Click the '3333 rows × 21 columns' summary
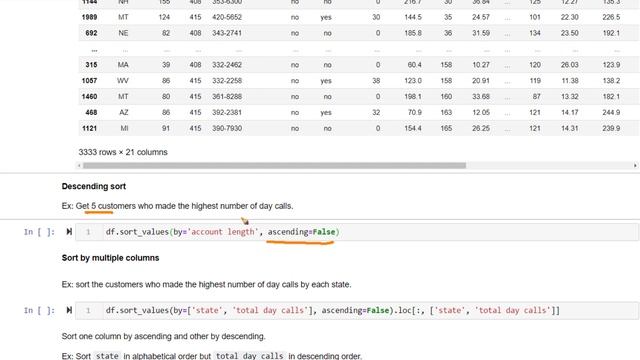 (x=123, y=152)
